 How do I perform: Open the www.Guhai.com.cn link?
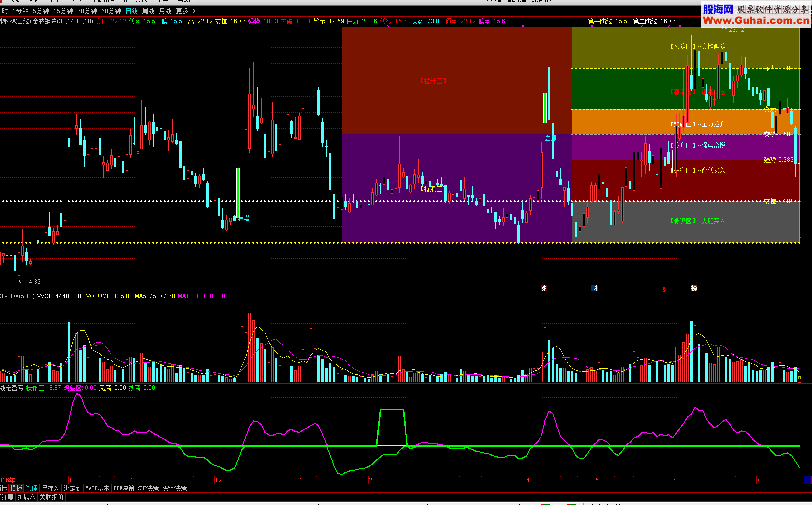pyautogui.click(x=756, y=20)
